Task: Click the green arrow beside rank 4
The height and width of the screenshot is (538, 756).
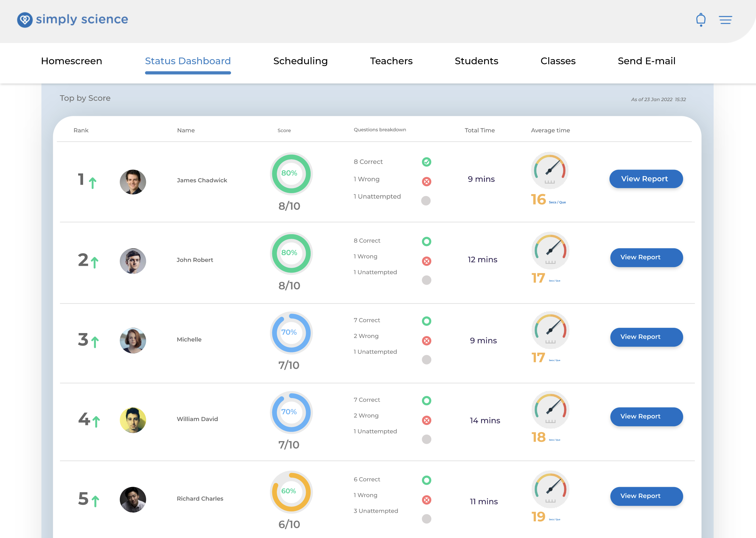Action: pos(96,421)
